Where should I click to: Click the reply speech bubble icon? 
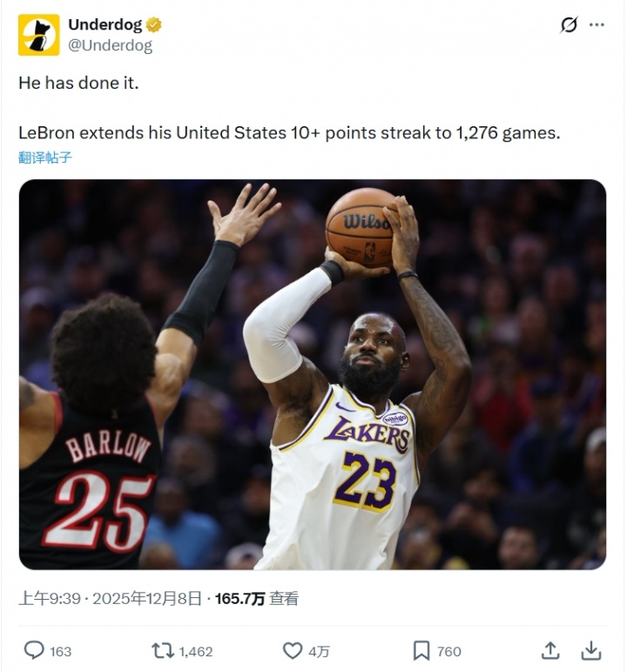point(34,650)
